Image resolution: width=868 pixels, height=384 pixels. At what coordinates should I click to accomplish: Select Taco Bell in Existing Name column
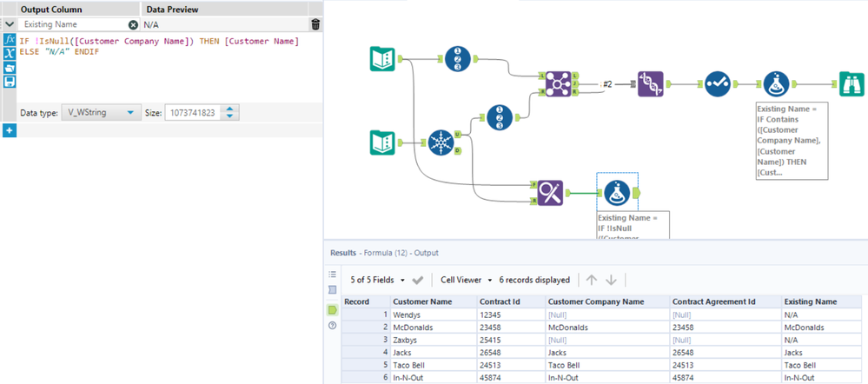coord(821,365)
